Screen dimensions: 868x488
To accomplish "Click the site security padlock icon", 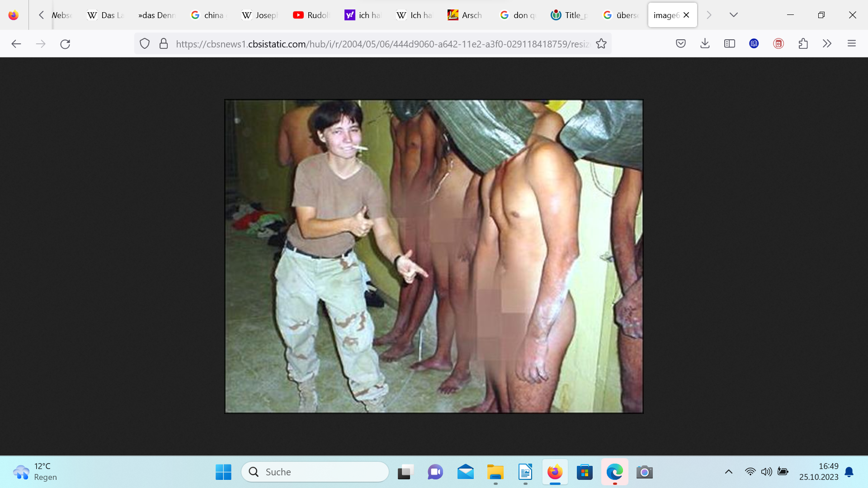I will click(164, 44).
